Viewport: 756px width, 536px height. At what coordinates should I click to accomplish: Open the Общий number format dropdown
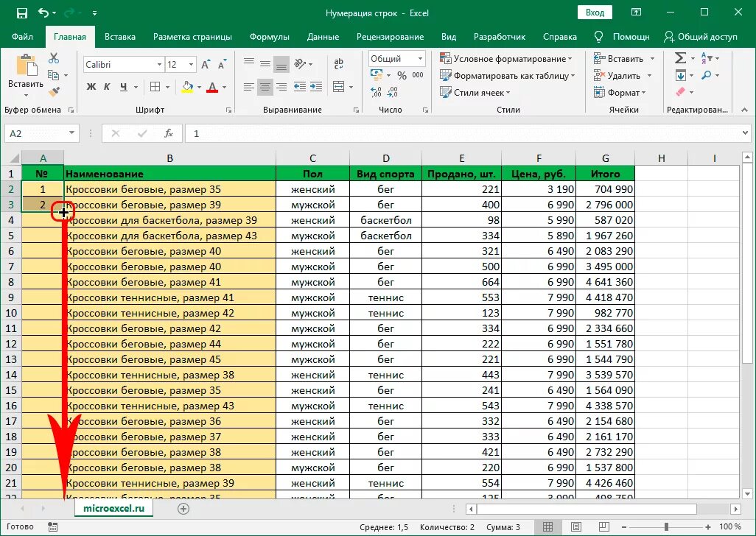[x=420, y=59]
